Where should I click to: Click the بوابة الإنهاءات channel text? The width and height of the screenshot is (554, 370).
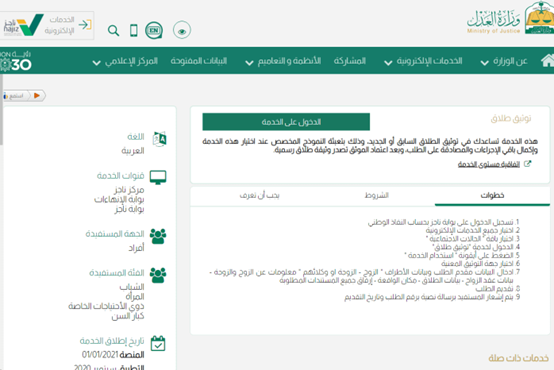click(119, 199)
